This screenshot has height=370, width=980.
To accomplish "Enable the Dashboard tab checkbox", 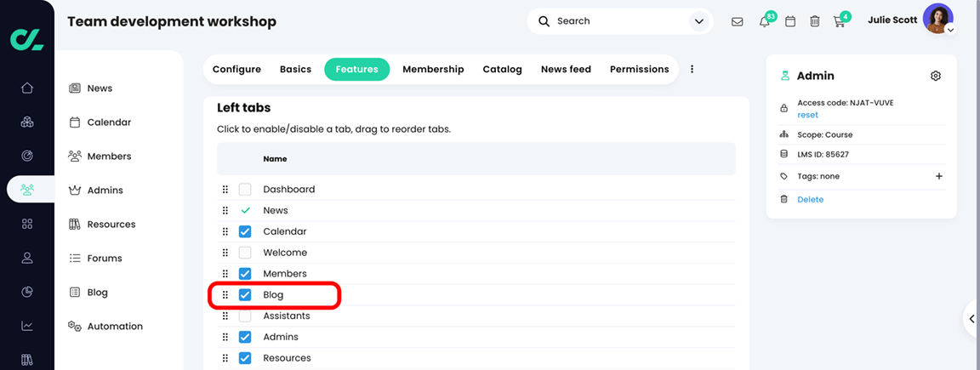I will [245, 190].
